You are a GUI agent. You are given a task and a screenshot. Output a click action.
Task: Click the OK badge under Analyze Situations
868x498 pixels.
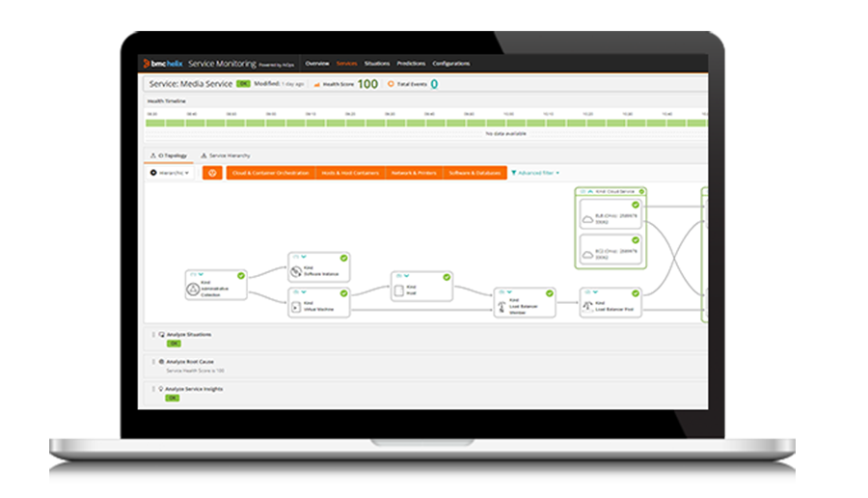[174, 343]
